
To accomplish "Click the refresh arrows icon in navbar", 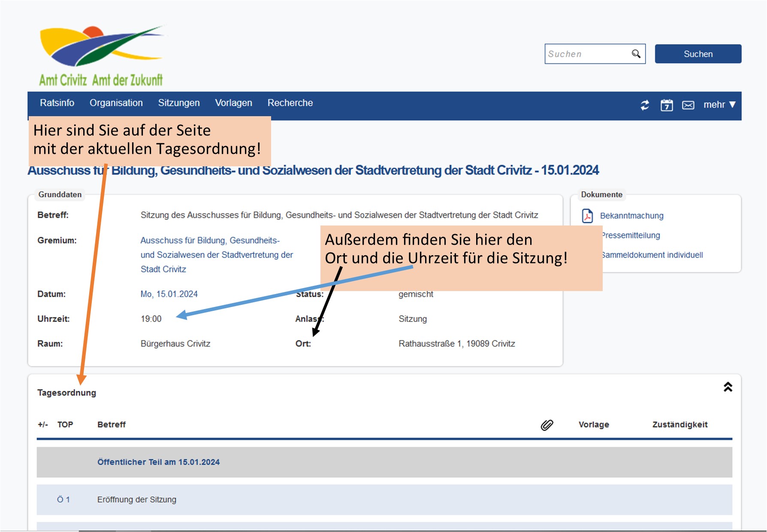I will point(645,105).
